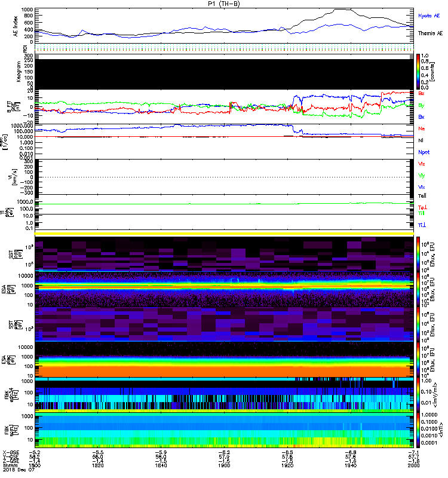This screenshot has width=448, height=478.
Task: Click the Keogram counts color bar
Action: point(419,71)
